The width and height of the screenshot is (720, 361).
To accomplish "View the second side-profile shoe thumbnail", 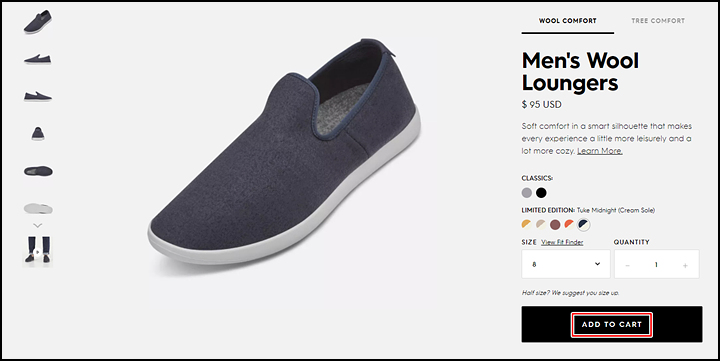I will tap(38, 96).
